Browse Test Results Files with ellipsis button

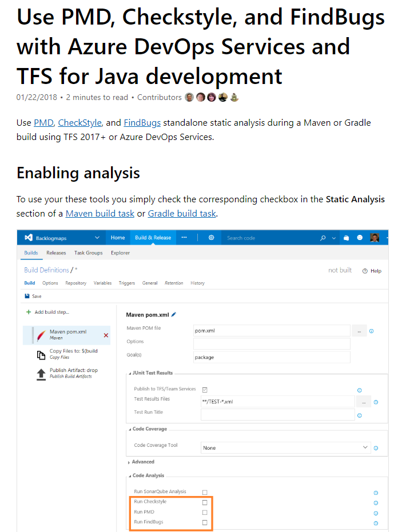(x=364, y=402)
